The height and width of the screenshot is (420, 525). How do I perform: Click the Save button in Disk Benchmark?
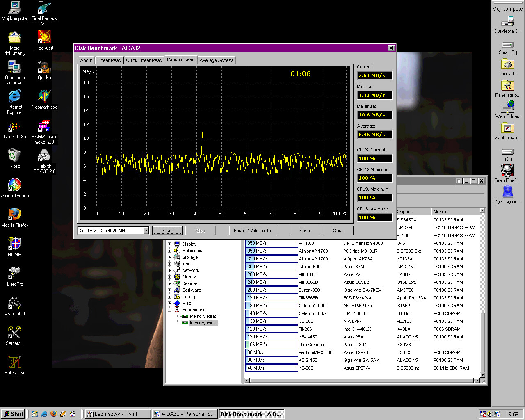(x=305, y=231)
